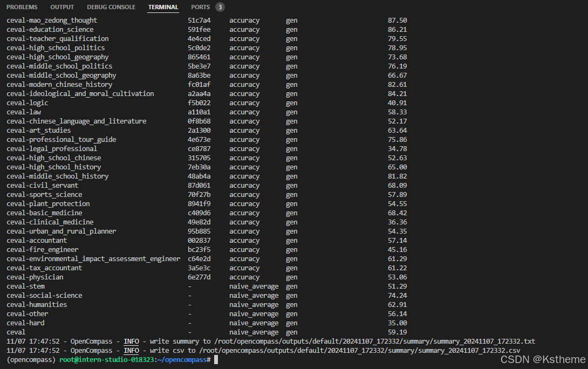Open the summary_20241107_172332.csv file path

[360, 350]
